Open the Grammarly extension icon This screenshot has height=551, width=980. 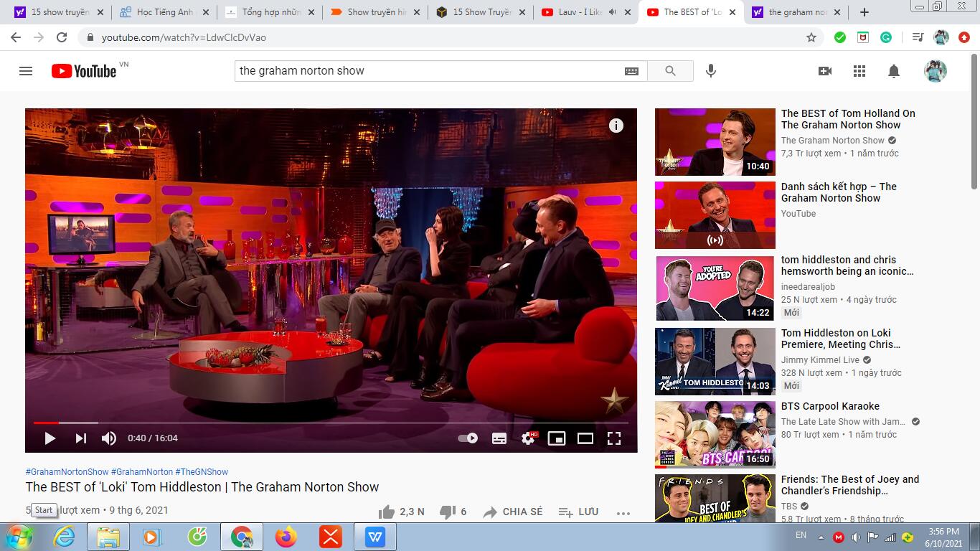(x=886, y=37)
